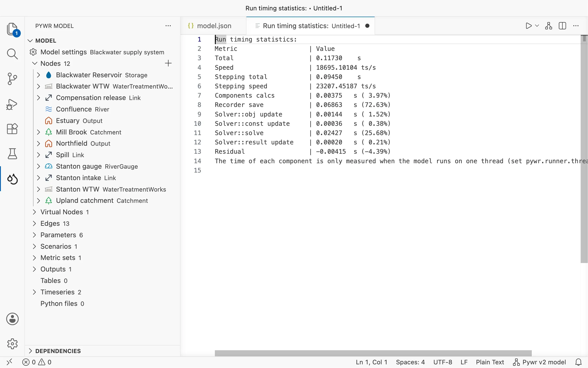Click errors and warnings status indicator
The width and height of the screenshot is (588, 368).
[x=37, y=362]
